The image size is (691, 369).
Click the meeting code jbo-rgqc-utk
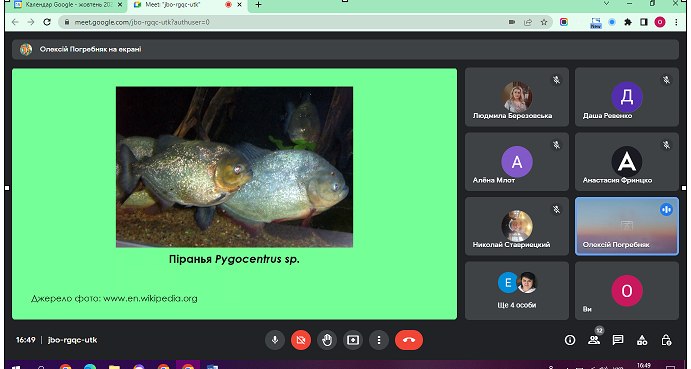72,340
